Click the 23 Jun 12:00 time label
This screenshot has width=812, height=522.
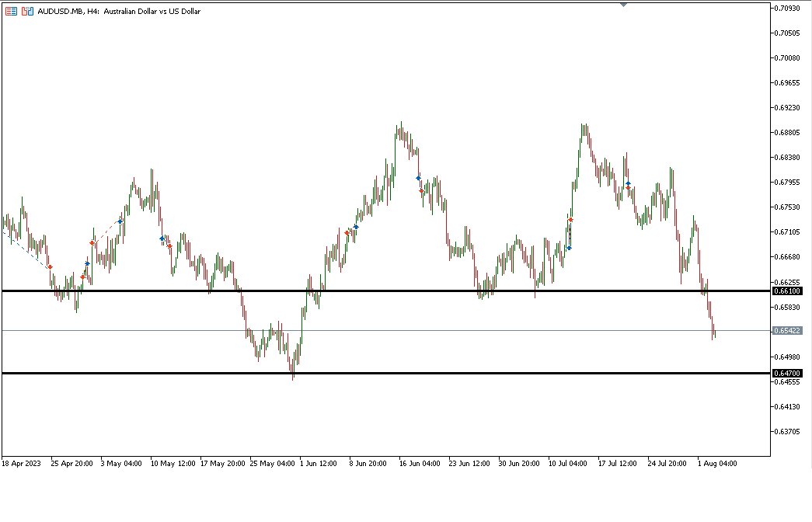pyautogui.click(x=469, y=464)
